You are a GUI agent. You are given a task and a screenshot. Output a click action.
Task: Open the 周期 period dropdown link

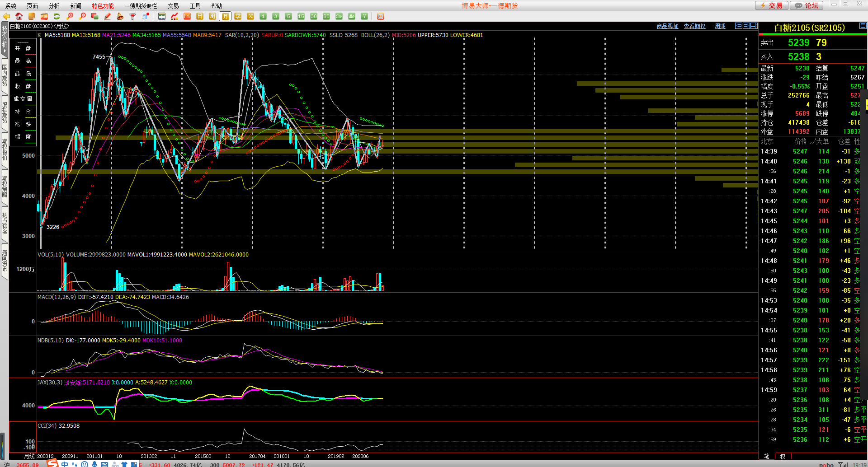click(x=720, y=26)
